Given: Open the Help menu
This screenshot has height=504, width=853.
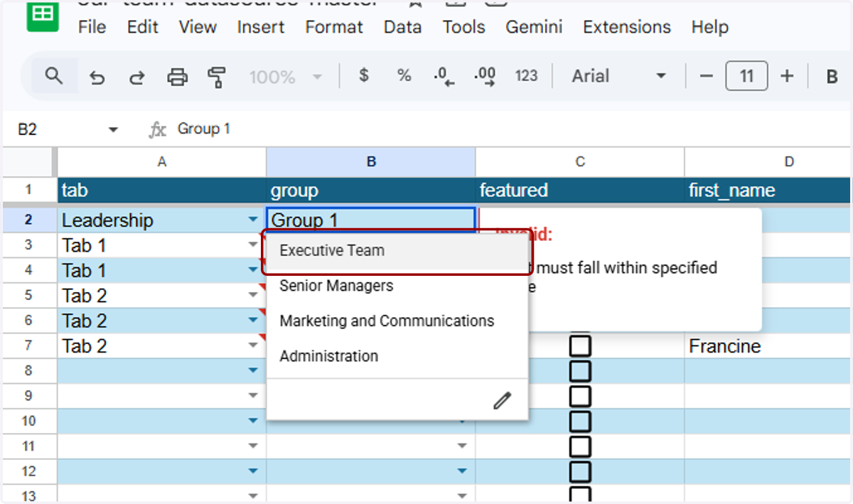Looking at the screenshot, I should (709, 27).
